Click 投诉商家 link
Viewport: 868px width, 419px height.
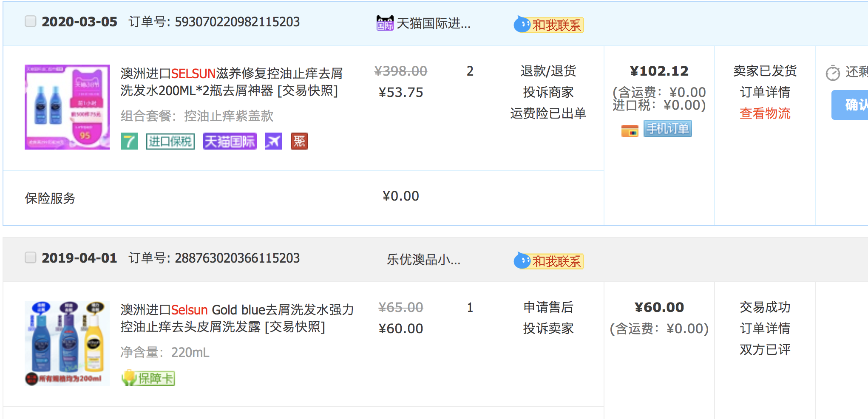(548, 92)
